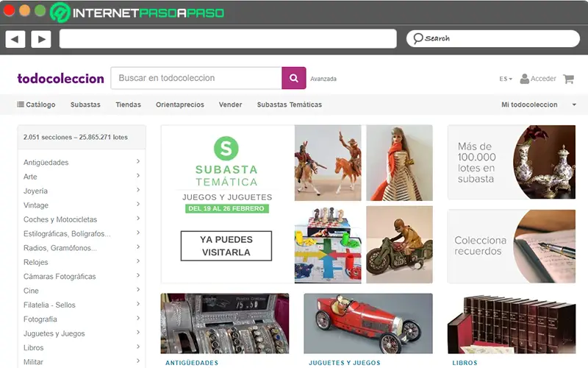Click the Ya Puedes Visitarla button
Viewport: 588px width, 368px height.
point(226,246)
